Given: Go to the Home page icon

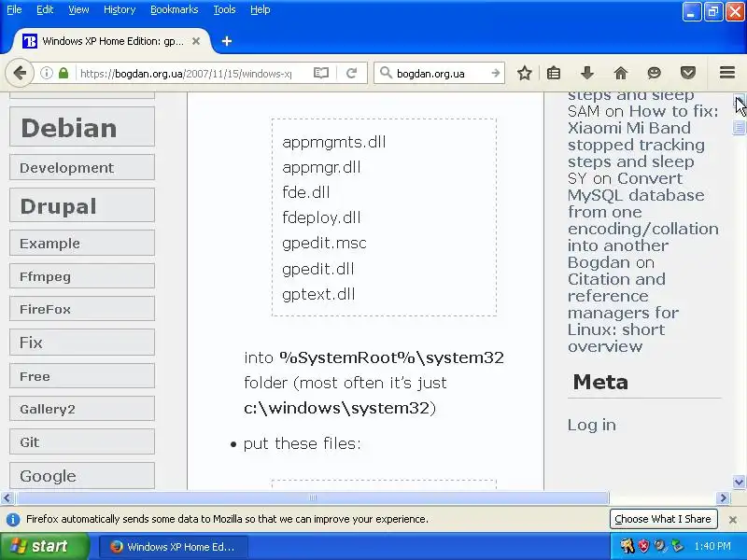Looking at the screenshot, I should click(x=620, y=73).
